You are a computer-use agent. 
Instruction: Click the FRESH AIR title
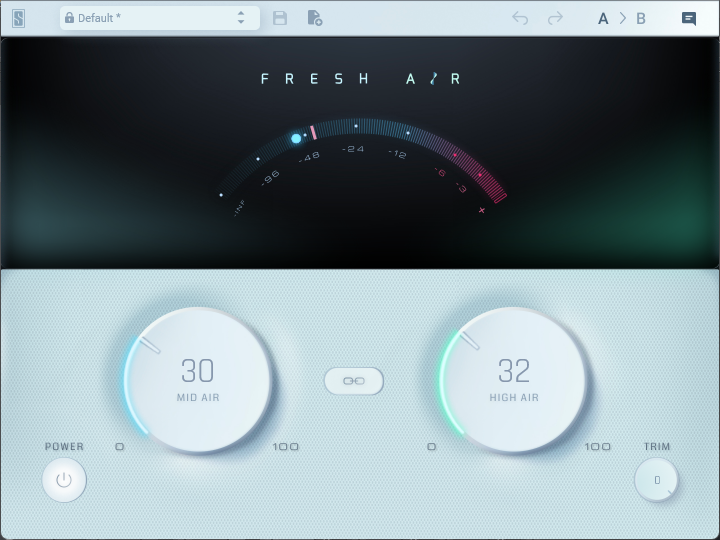[360, 79]
